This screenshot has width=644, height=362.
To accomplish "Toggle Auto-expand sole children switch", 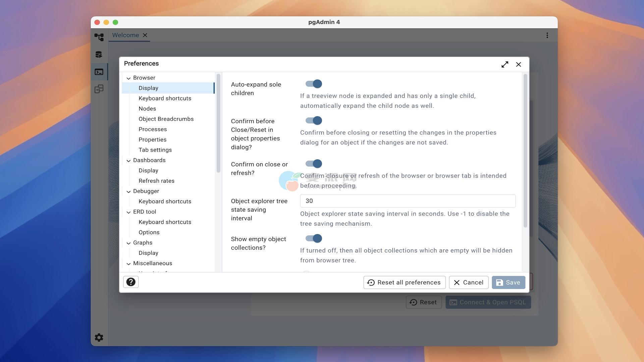I will click(x=314, y=84).
